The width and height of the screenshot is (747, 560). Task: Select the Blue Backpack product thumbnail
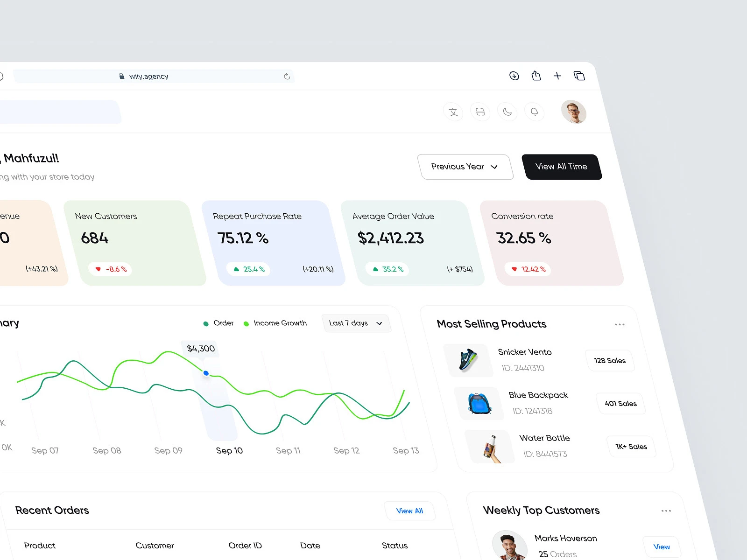[479, 403]
